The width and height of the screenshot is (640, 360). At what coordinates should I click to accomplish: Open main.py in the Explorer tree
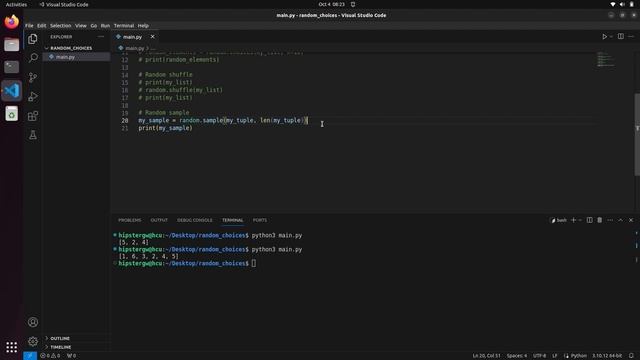(x=65, y=57)
